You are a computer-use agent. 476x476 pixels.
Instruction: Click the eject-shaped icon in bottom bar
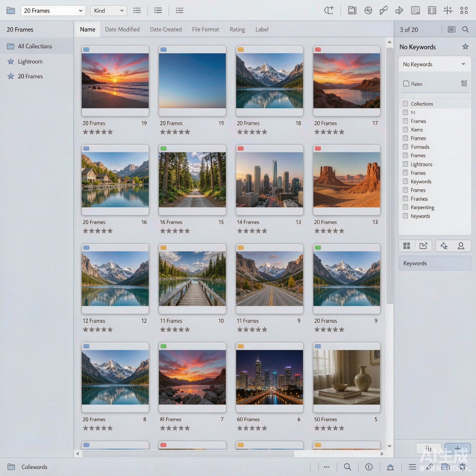[390, 467]
